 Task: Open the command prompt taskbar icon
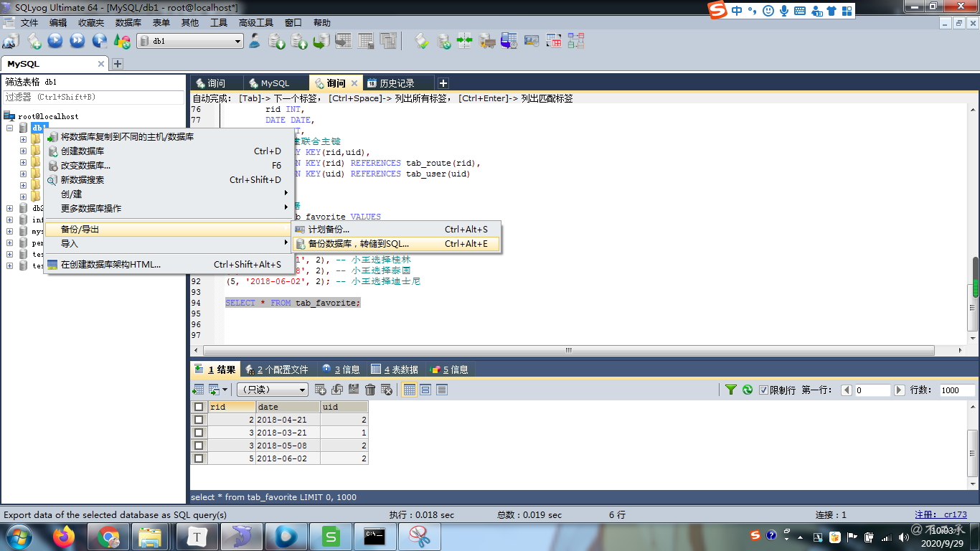374,536
